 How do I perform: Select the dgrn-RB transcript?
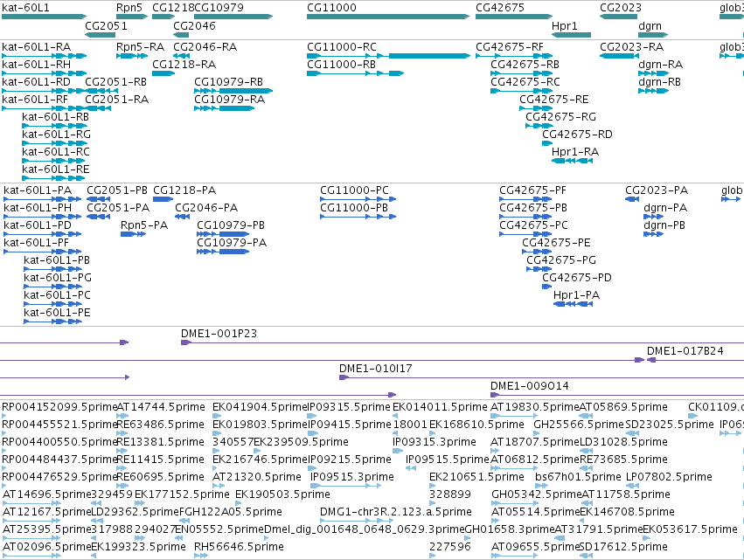coord(653,91)
